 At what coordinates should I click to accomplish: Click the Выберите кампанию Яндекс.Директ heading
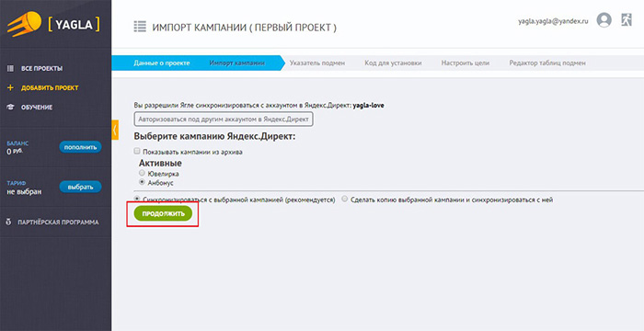tap(214, 136)
